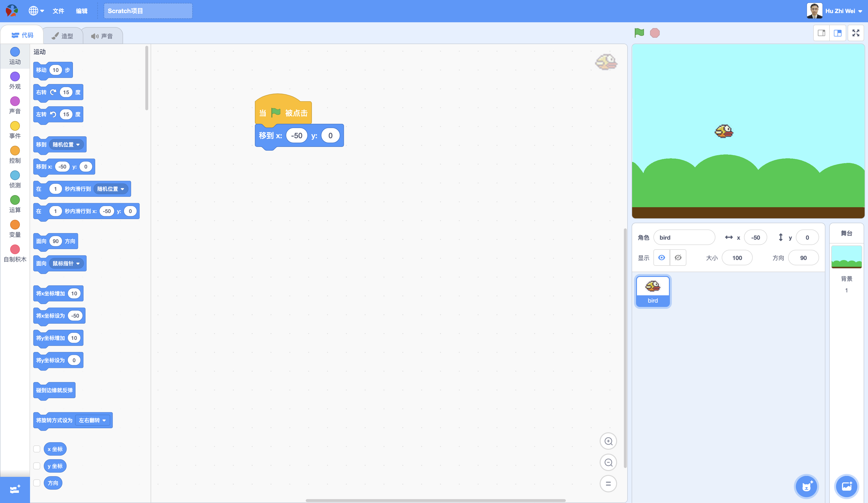Click the -50 value in workspace 移到 block
Image resolution: width=868 pixels, height=503 pixels.
[x=297, y=135]
